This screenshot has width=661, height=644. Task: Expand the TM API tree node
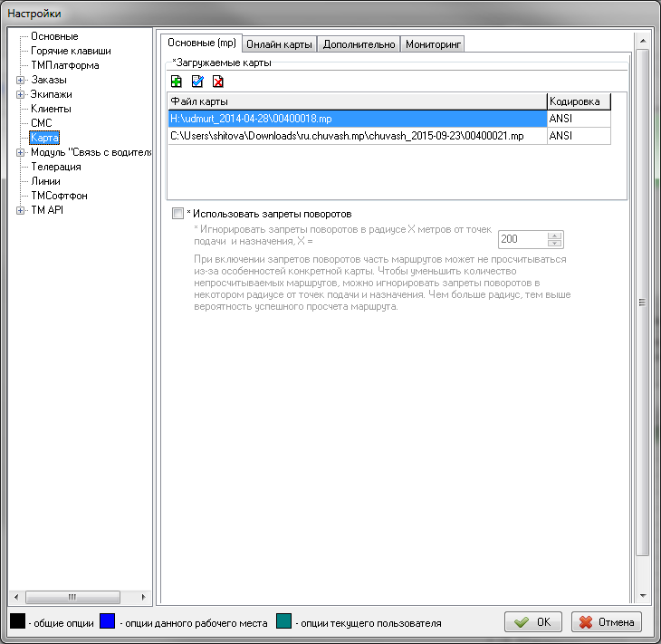[x=21, y=210]
